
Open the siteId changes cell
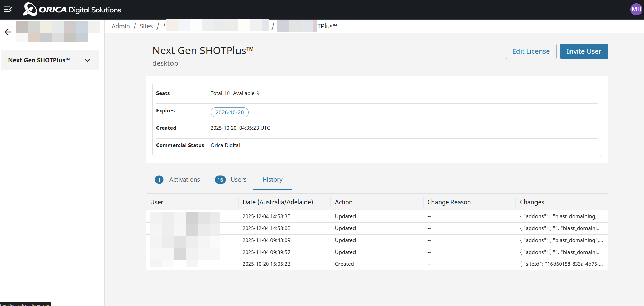coord(561,264)
